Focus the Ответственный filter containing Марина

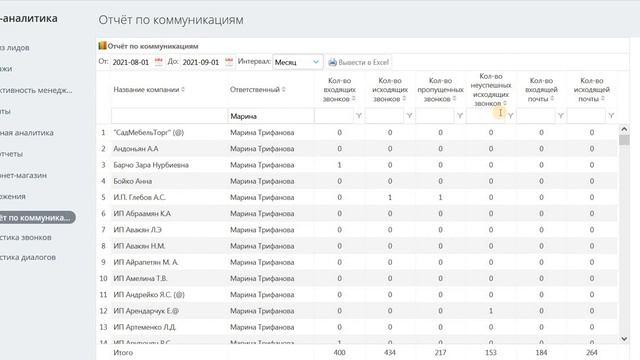click(x=270, y=116)
